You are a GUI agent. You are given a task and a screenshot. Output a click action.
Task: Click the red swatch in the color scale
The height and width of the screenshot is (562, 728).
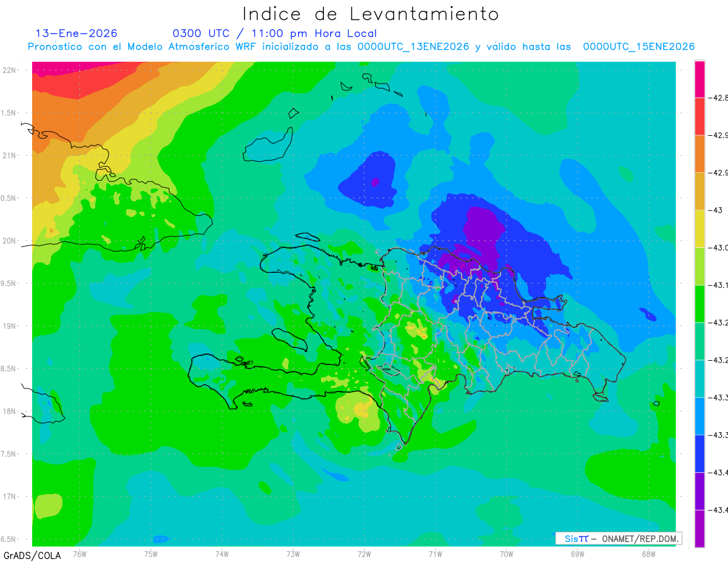pos(699,116)
